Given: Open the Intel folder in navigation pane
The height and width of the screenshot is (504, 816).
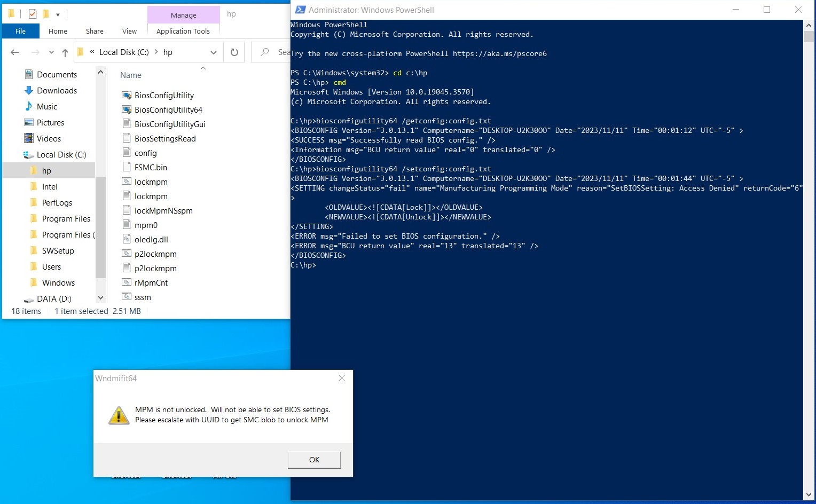Looking at the screenshot, I should point(50,187).
